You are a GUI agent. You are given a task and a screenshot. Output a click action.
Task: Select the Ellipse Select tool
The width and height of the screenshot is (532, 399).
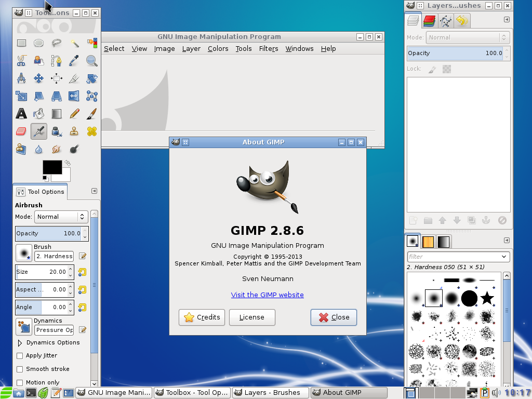coord(38,43)
